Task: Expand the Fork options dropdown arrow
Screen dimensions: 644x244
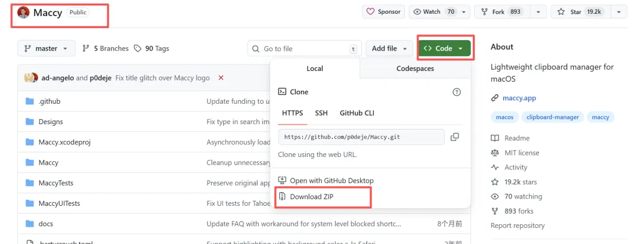Action: point(538,11)
